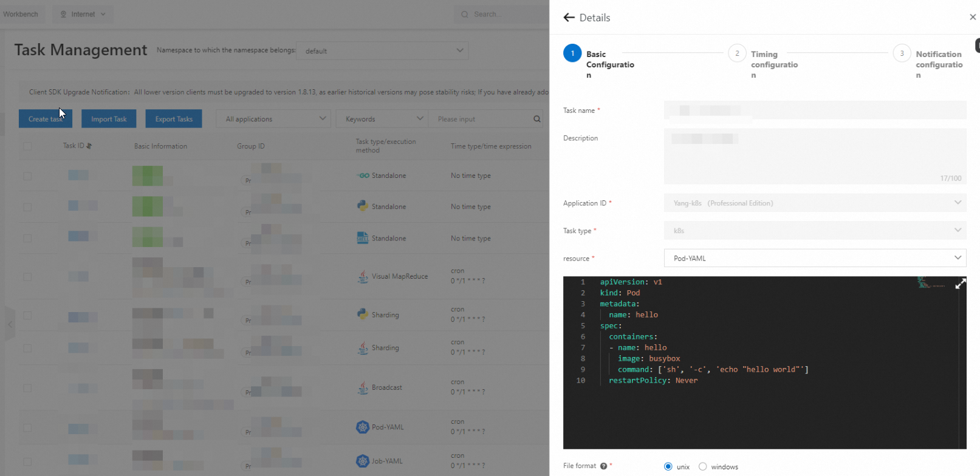Screen dimensions: 980x476
Task: Open the Application ID dropdown
Action: coord(815,203)
